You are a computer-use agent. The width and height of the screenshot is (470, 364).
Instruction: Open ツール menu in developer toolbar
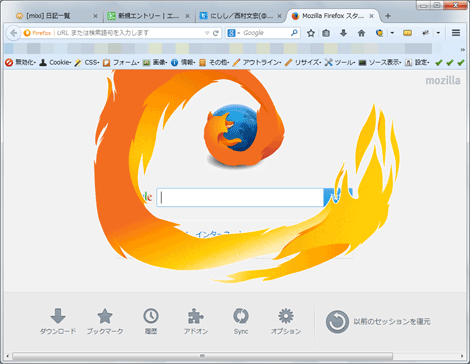click(x=340, y=62)
